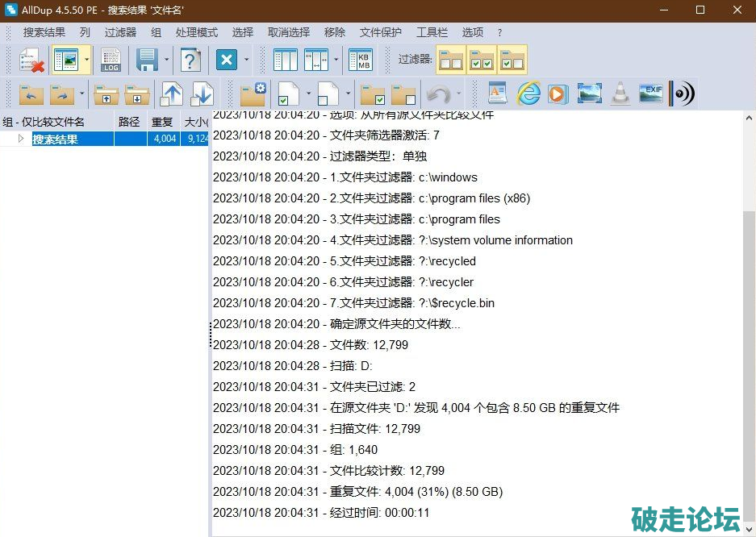Image resolution: width=756 pixels, height=537 pixels.
Task: Click the KB/MB size unit icon
Action: (360, 60)
